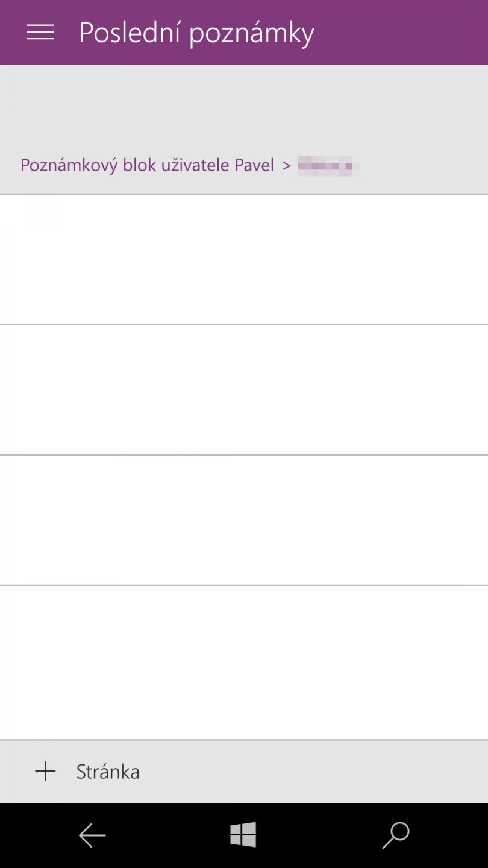488x868 pixels.
Task: Tap the search magnifier icon
Action: coord(396,835)
